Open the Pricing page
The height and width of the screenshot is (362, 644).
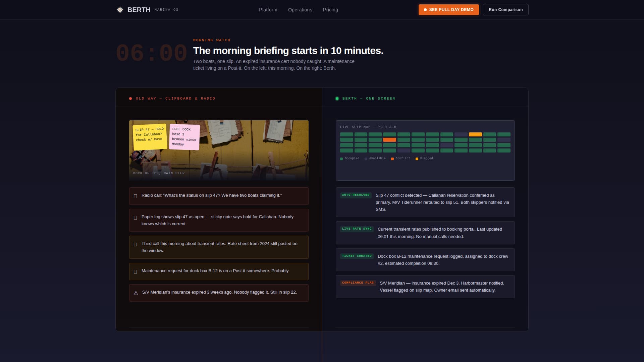pyautogui.click(x=330, y=10)
